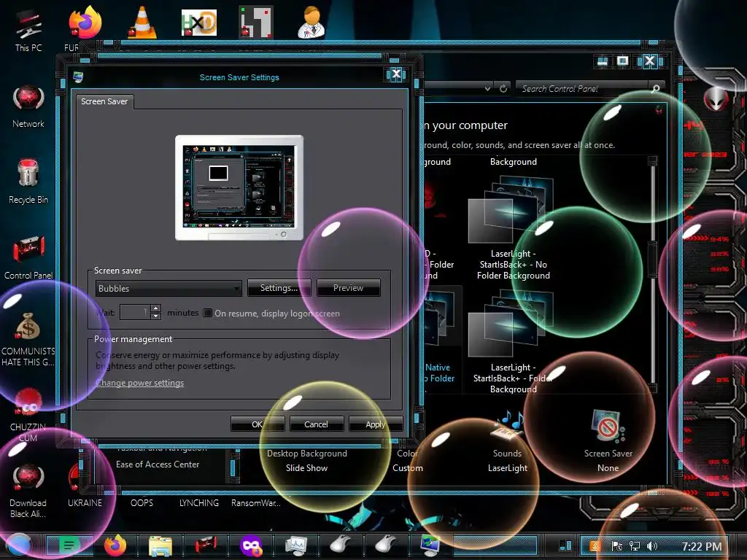
Task: Open the system monitor taskbar icon
Action: click(x=296, y=545)
